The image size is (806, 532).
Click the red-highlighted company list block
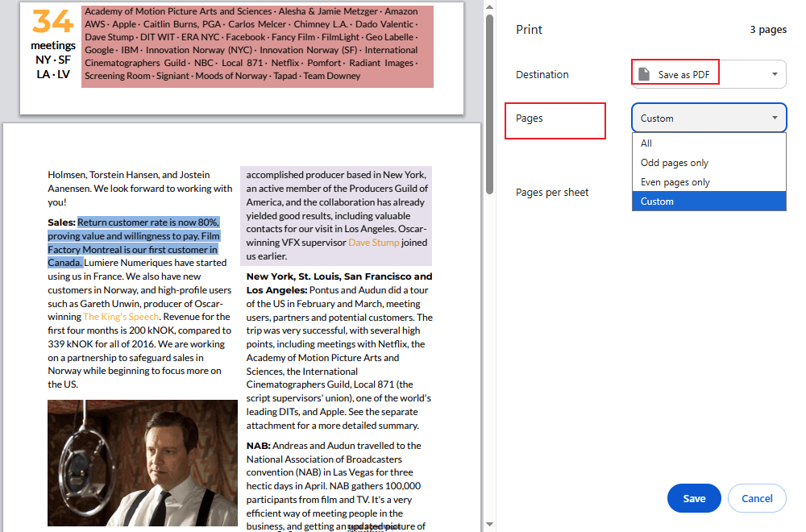(x=257, y=46)
